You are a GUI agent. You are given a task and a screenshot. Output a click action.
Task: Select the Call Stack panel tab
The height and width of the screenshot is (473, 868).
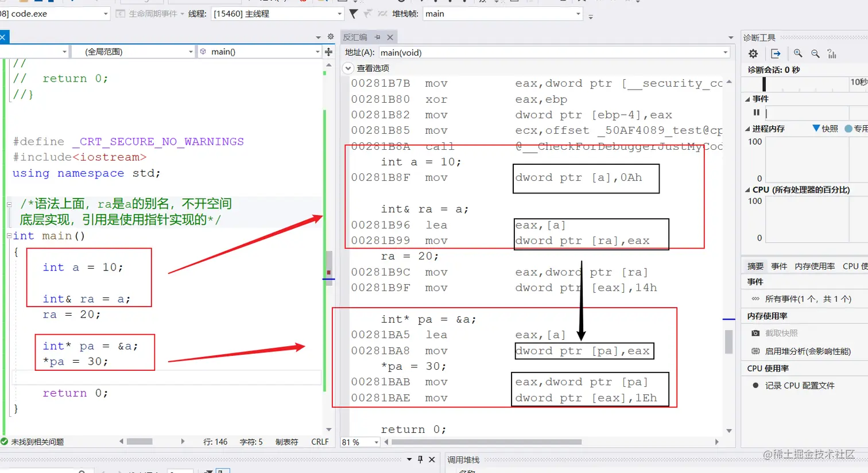[x=463, y=460]
